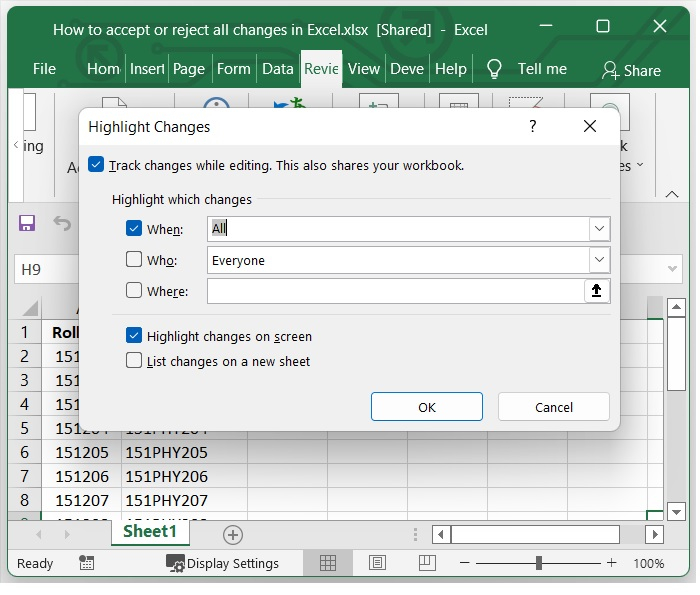Click the dialog Help question mark
The height and width of the screenshot is (595, 700).
coord(532,126)
